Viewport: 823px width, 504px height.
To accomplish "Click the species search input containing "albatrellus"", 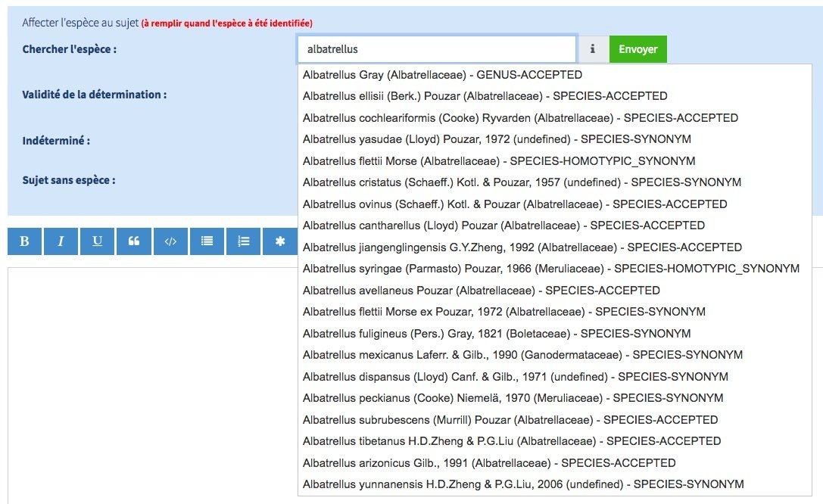I will [x=437, y=49].
